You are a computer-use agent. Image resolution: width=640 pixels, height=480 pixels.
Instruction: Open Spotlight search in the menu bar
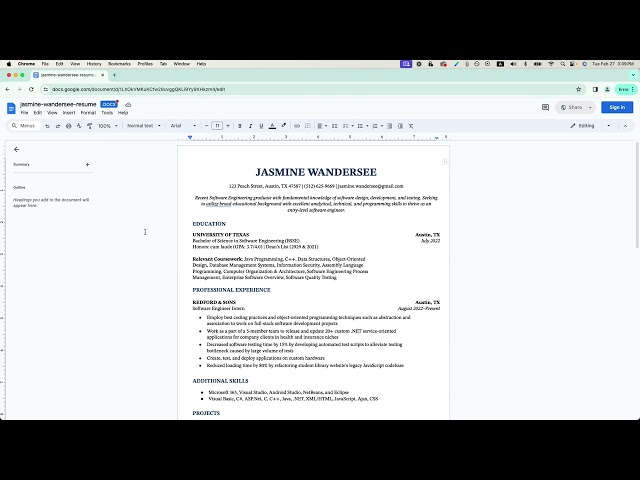click(x=563, y=64)
